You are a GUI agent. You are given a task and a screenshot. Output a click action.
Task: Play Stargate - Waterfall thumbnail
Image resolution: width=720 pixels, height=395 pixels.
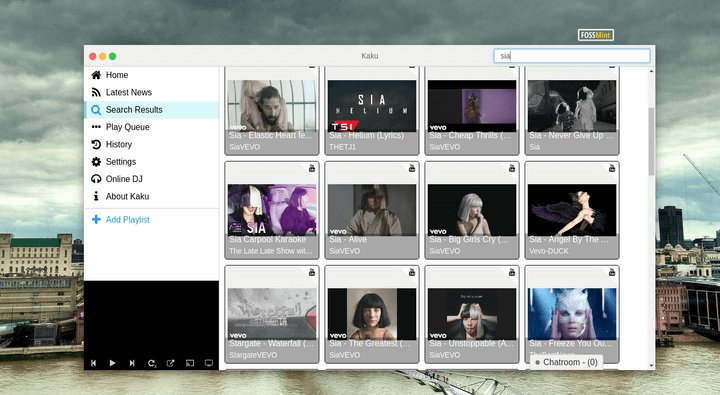pyautogui.click(x=272, y=314)
